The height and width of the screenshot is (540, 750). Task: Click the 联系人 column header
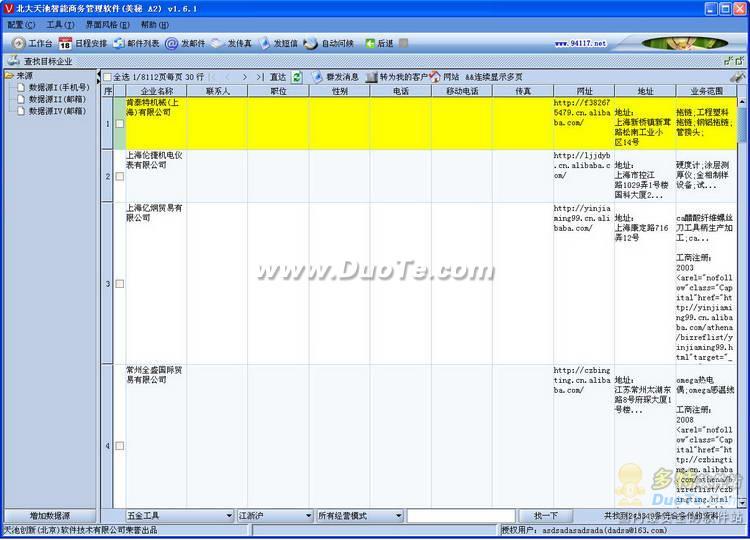click(x=217, y=91)
